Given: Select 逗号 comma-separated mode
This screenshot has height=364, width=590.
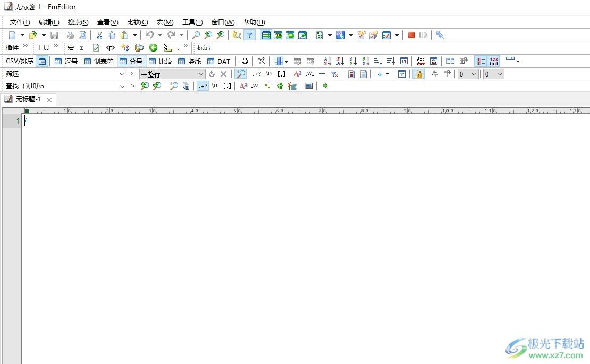Looking at the screenshot, I should coord(66,61).
